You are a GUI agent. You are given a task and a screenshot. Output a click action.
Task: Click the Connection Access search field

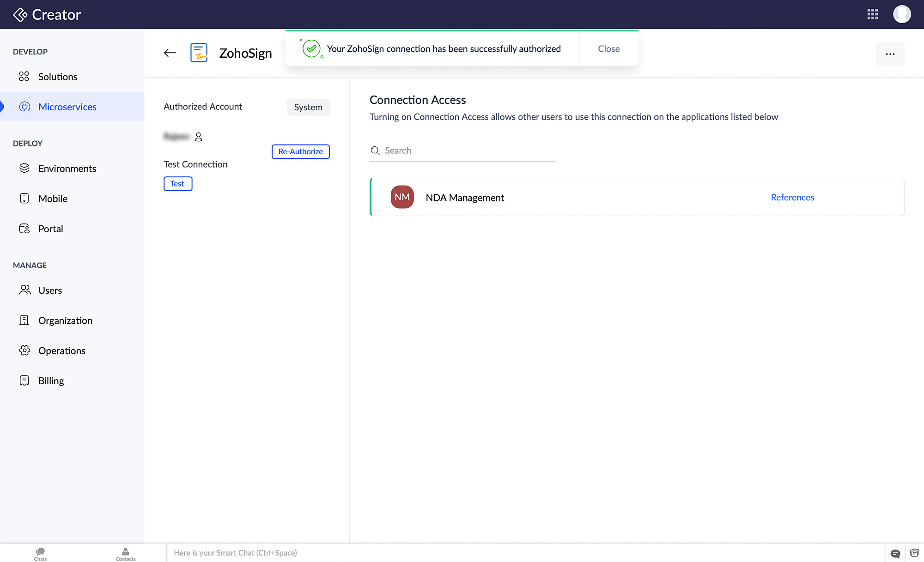(x=467, y=151)
